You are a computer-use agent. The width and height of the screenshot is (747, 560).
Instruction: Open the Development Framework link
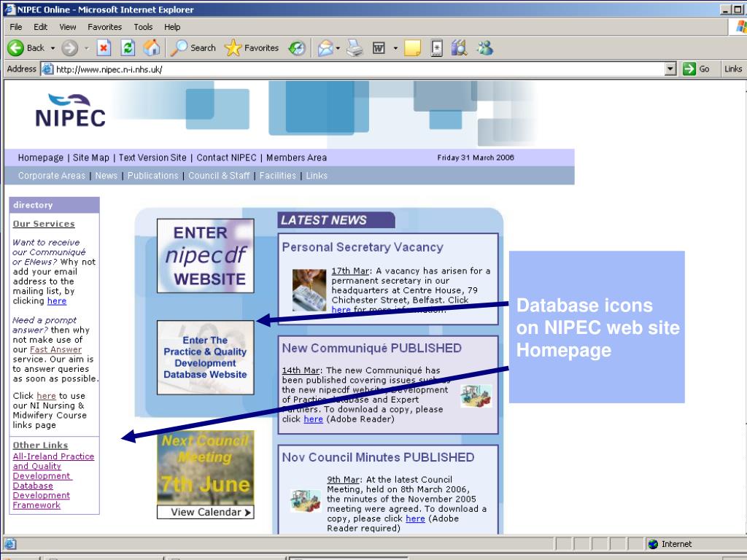coord(41,500)
